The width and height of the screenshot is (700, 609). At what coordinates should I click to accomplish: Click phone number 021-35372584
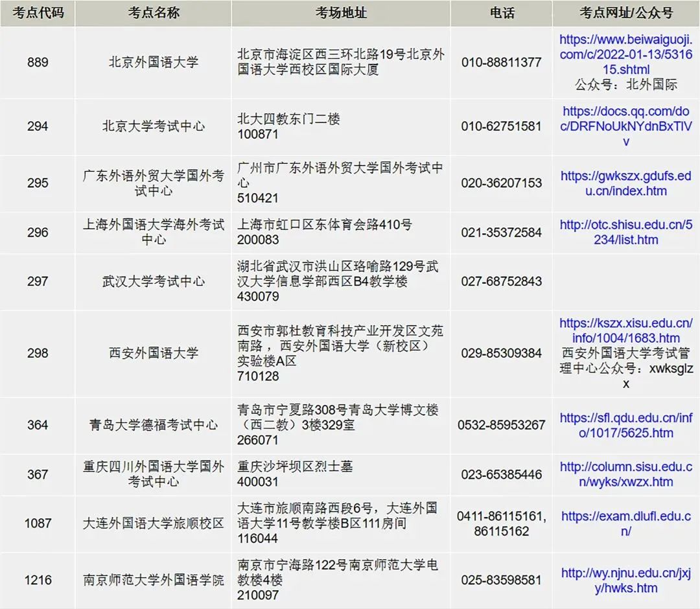tap(501, 233)
